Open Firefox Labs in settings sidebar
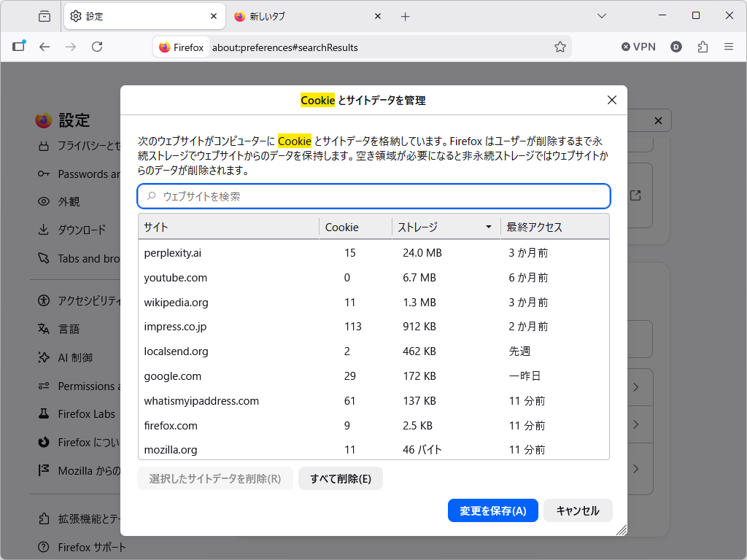 86,414
